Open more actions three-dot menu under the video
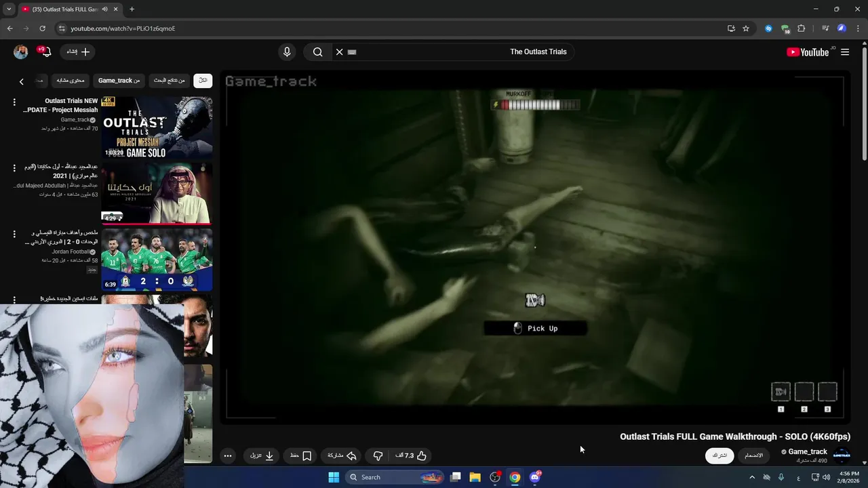 (x=228, y=455)
